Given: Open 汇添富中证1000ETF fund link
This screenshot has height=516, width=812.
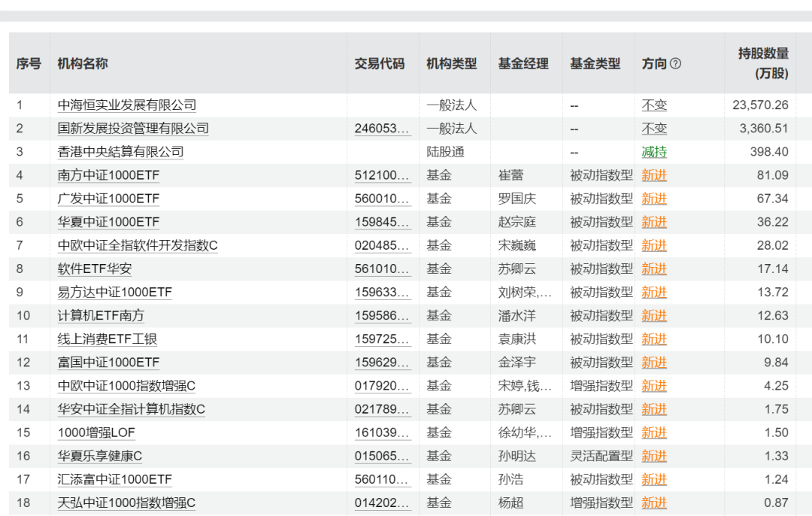Looking at the screenshot, I should (114, 479).
